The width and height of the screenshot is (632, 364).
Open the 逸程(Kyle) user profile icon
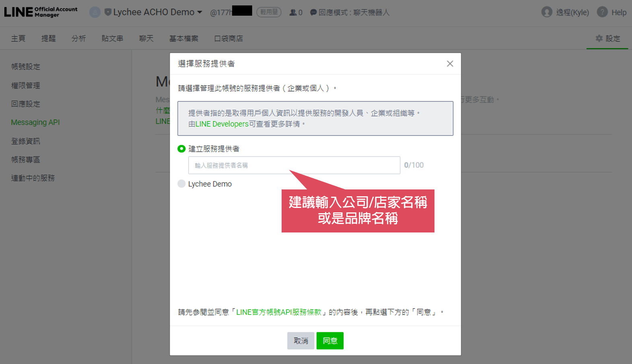click(547, 12)
